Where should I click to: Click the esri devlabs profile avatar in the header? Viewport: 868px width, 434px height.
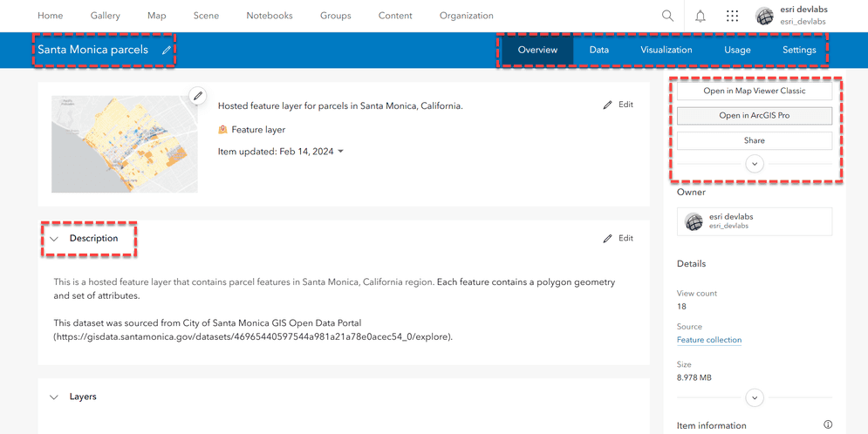point(764,16)
